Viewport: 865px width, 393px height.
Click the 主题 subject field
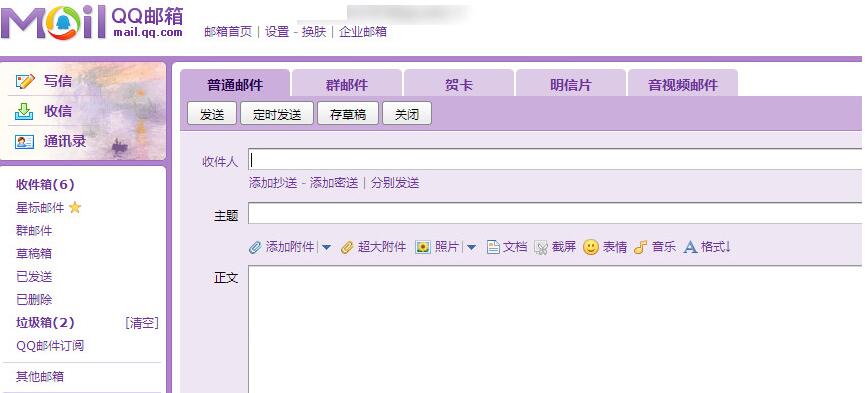tap(555, 213)
